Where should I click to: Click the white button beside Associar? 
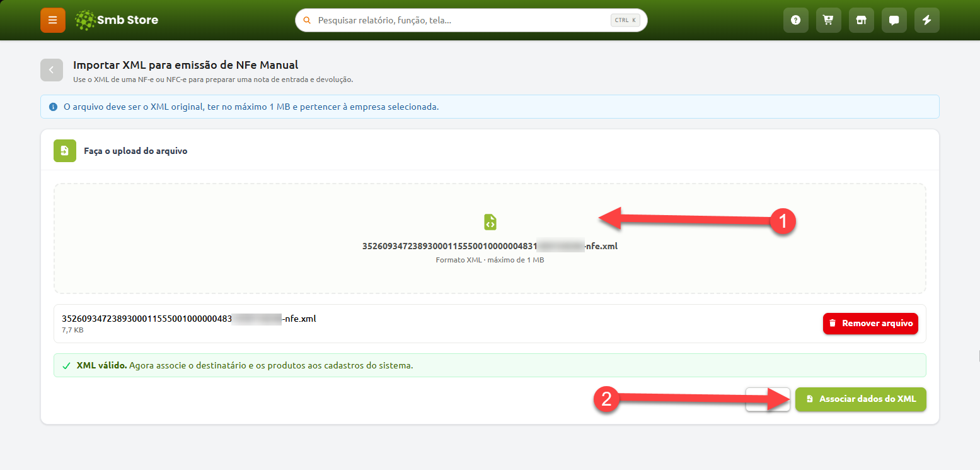(x=768, y=399)
